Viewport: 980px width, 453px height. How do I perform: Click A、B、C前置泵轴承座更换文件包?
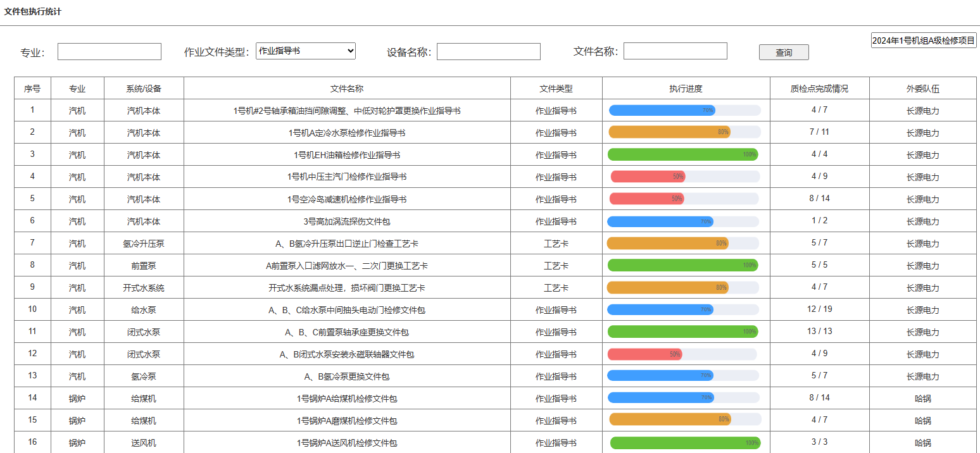pos(347,332)
